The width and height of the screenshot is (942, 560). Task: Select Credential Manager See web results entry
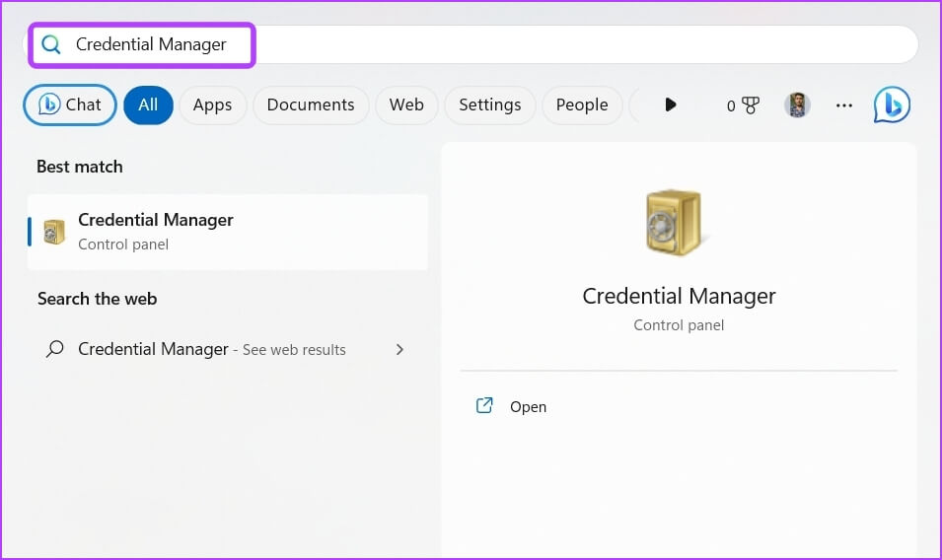[228, 349]
